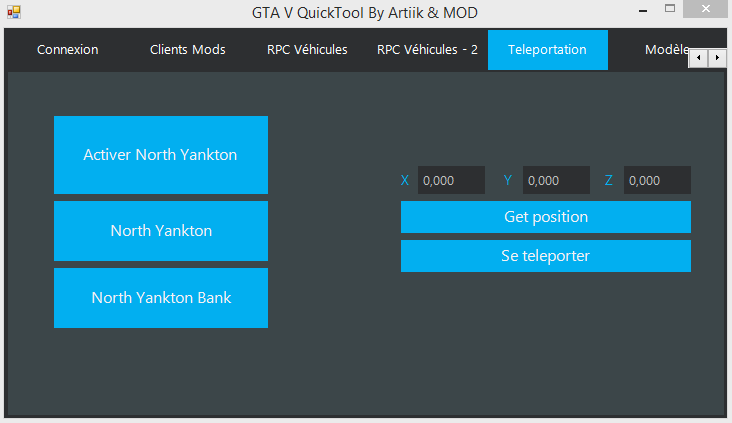Maximize the QuickTool window
Viewport: 732px width, 423px height.
point(670,9)
